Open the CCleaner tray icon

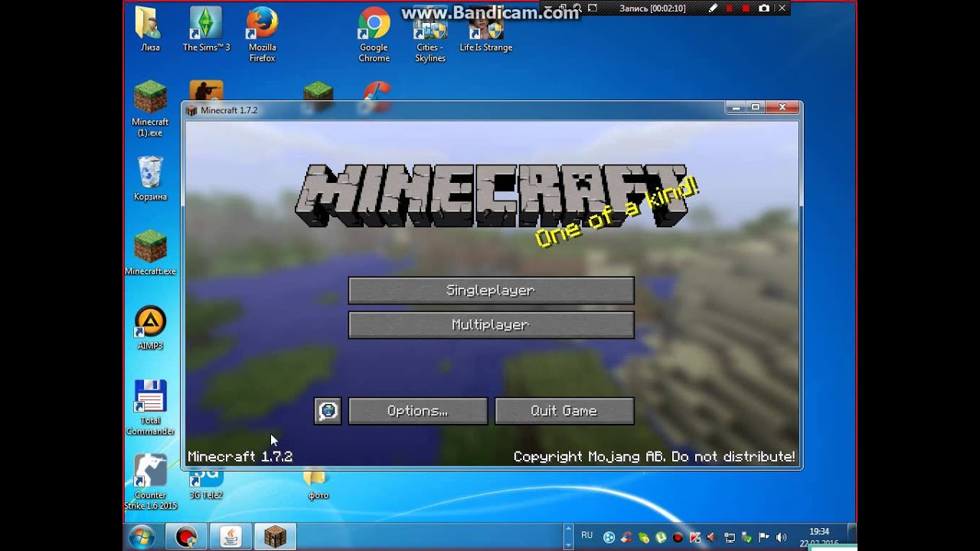pyautogui.click(x=626, y=537)
